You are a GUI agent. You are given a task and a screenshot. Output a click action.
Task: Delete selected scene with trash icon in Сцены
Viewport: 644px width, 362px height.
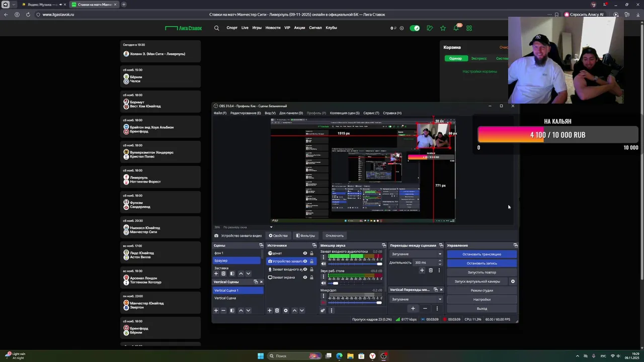224,274
